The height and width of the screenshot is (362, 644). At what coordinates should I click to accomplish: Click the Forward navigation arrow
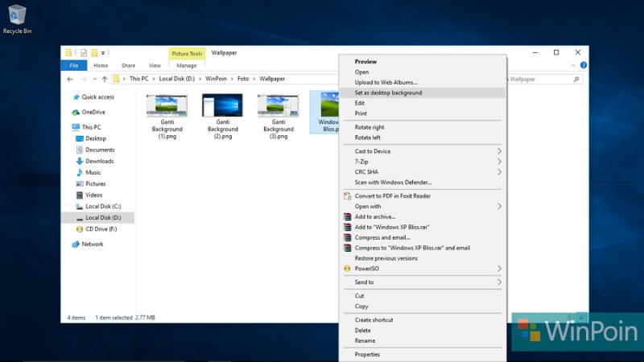(x=84, y=79)
